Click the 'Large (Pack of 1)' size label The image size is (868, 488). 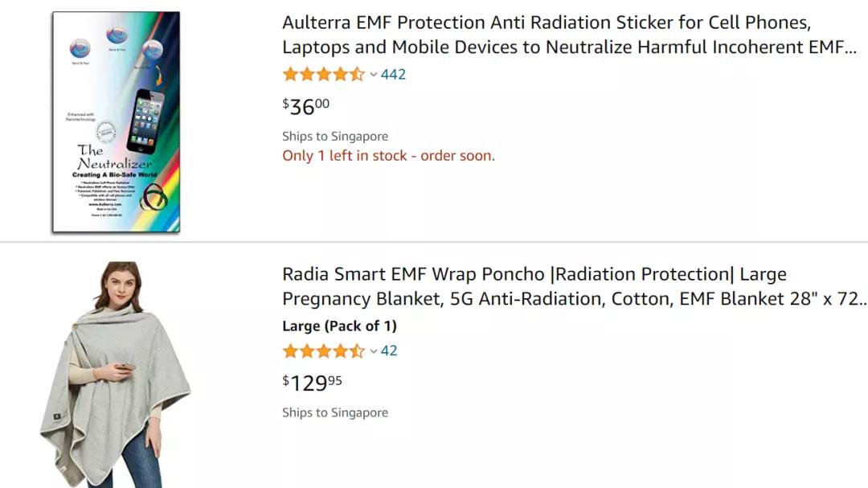[x=339, y=326]
